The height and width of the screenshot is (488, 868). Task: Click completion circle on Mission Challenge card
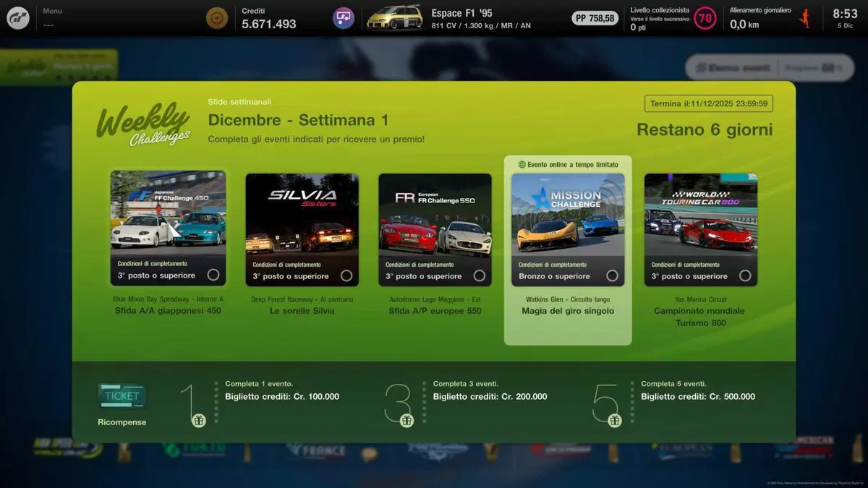(x=612, y=275)
